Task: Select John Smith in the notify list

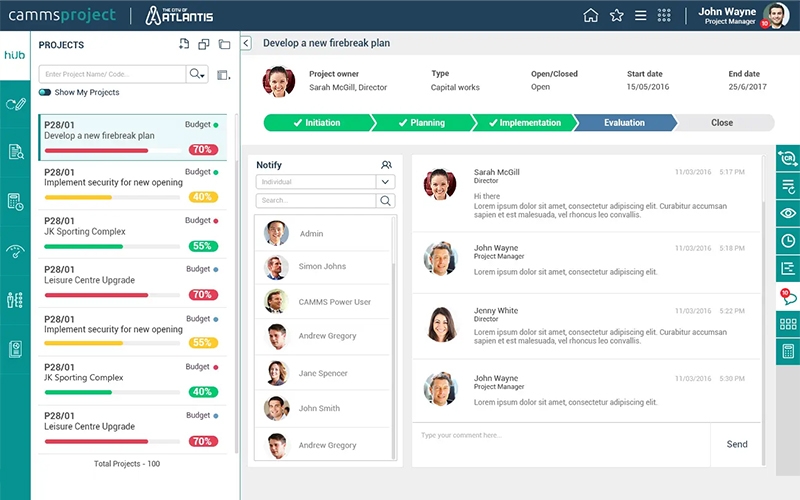Action: 322,408
